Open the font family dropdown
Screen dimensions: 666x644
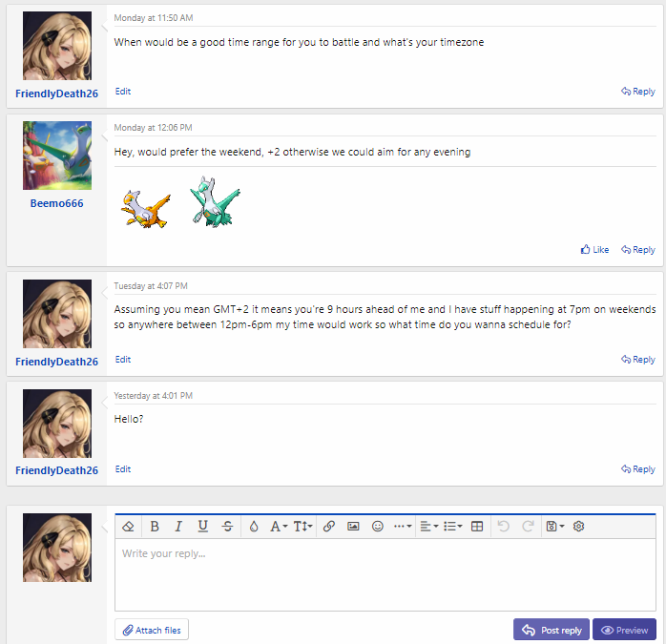pyautogui.click(x=279, y=526)
